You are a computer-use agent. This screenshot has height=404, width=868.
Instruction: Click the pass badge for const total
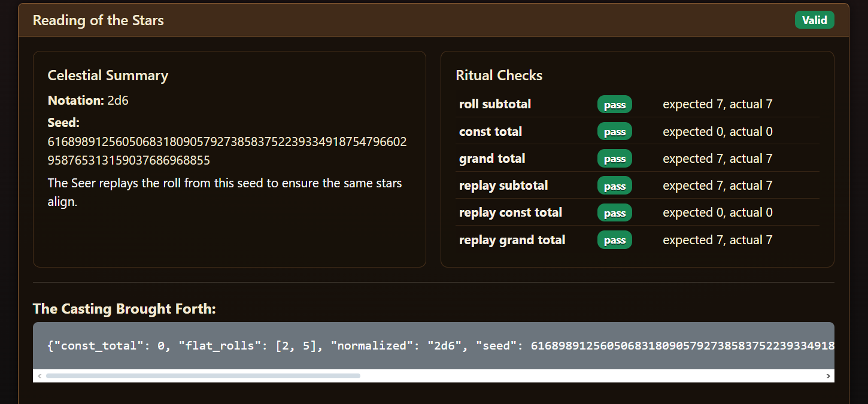[614, 132]
